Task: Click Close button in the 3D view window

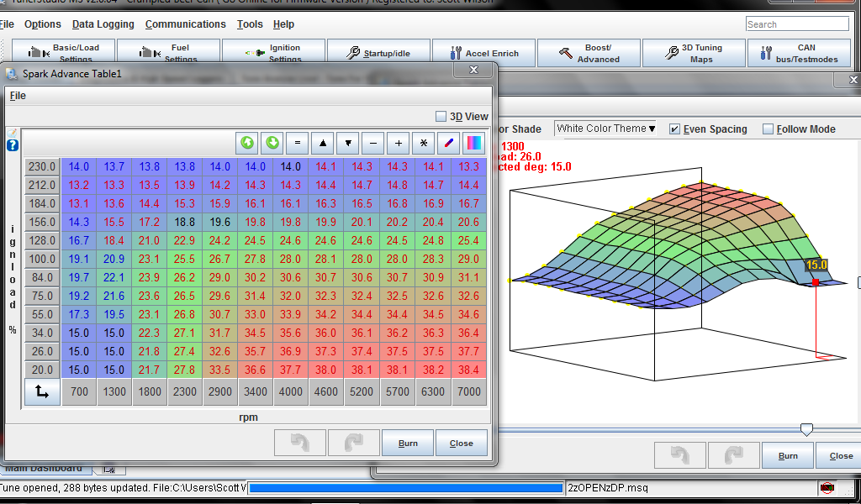Action: coord(840,456)
